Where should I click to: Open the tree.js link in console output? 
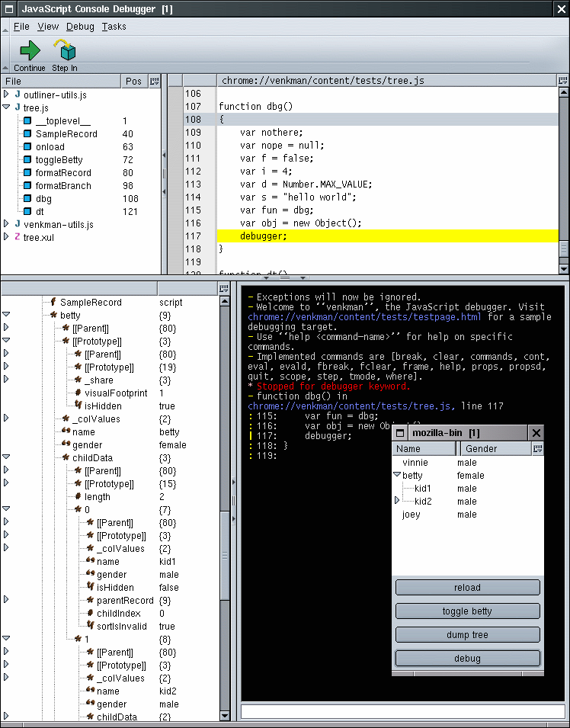351,406
